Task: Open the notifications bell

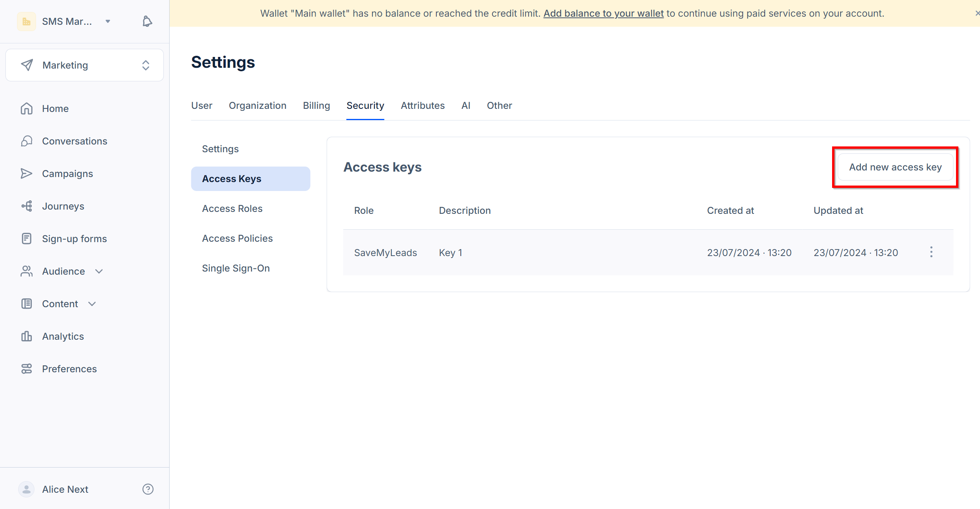Action: click(x=147, y=21)
